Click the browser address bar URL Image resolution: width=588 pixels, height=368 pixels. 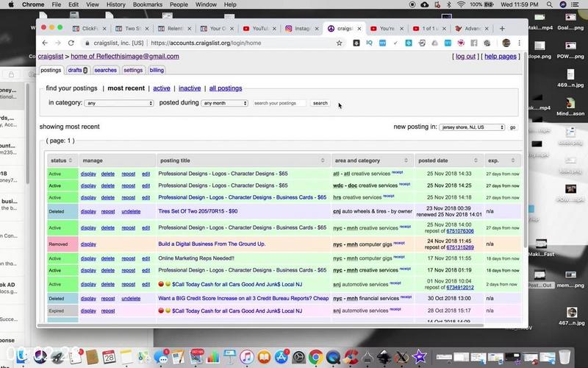click(x=206, y=43)
